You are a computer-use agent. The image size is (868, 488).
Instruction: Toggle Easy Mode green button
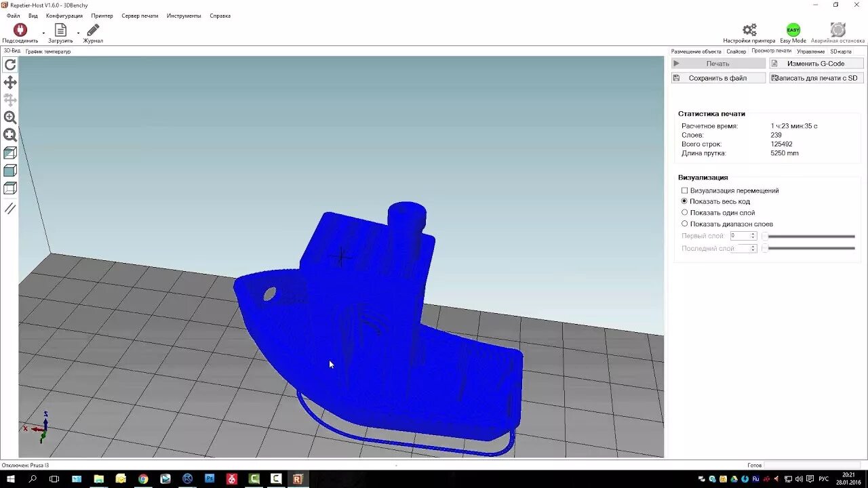(793, 30)
